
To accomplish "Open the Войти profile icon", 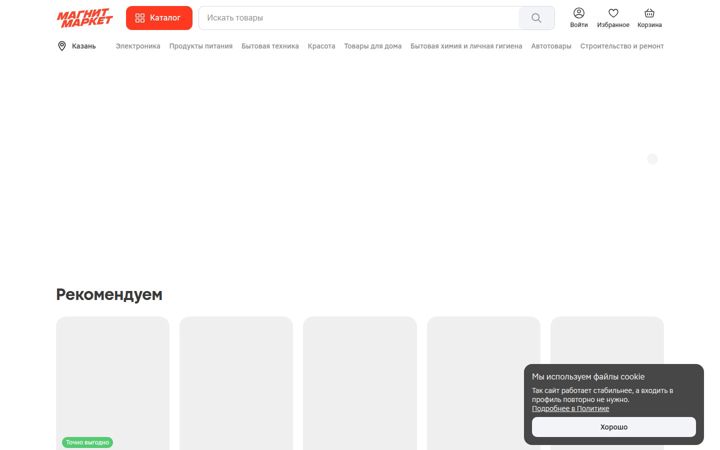I will click(579, 18).
